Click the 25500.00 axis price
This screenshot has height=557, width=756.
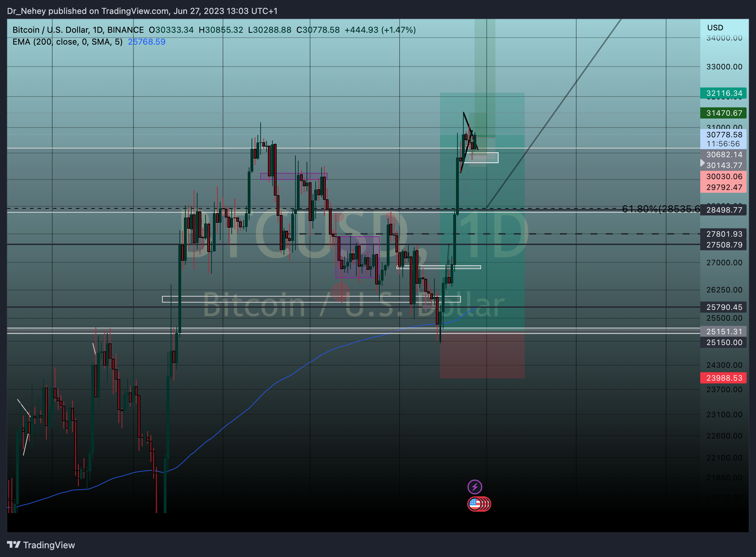[724, 318]
